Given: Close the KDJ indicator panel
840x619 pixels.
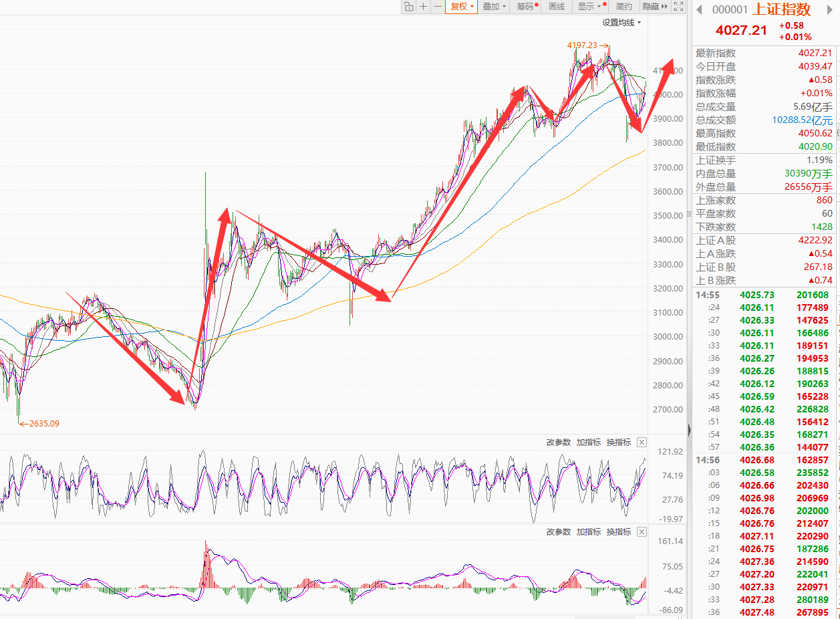Looking at the screenshot, I should (x=642, y=443).
